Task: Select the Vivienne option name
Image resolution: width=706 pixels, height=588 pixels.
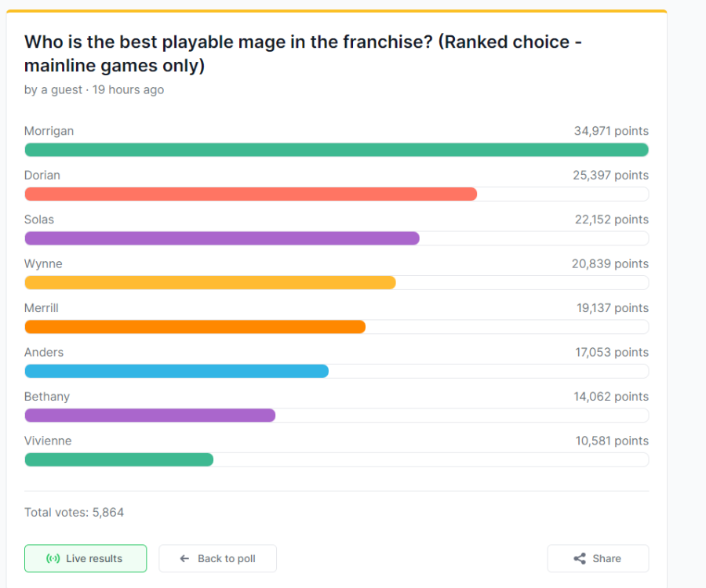Action: 48,441
